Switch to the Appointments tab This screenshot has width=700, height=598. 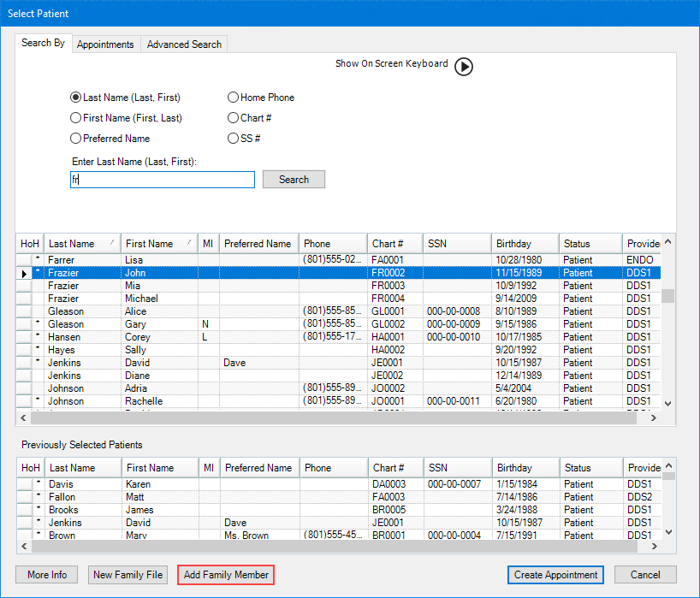click(x=105, y=44)
